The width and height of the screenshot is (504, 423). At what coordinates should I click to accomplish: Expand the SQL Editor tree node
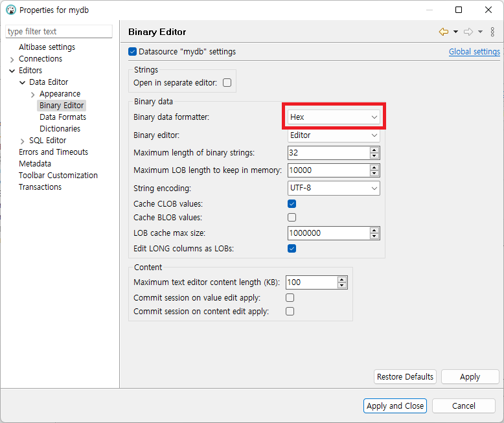click(x=23, y=141)
